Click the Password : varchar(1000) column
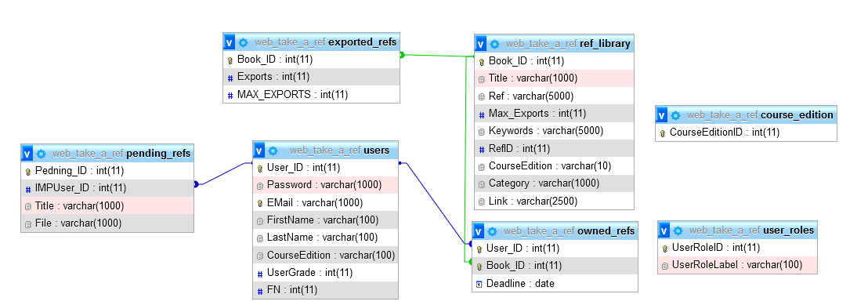868x305 pixels. (x=326, y=185)
